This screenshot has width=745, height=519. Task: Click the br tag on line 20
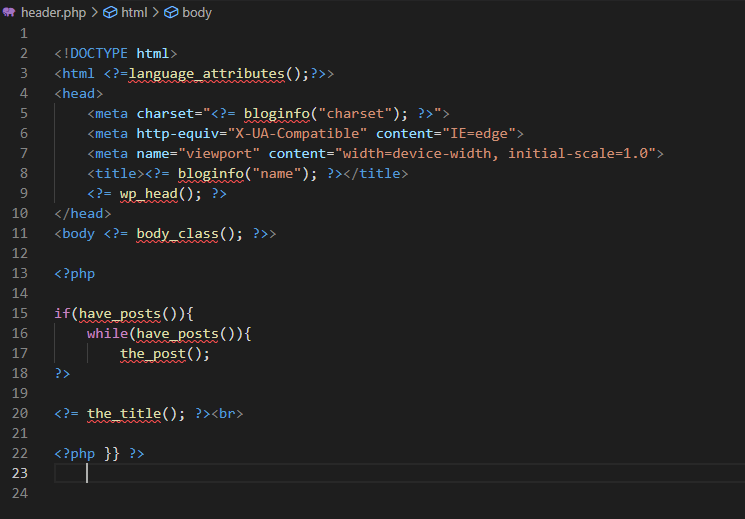[227, 413]
